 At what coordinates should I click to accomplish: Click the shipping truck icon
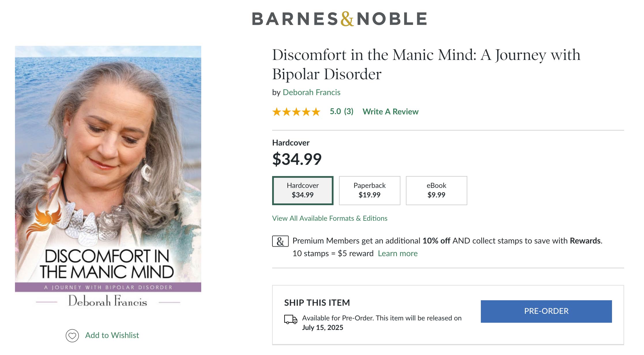291,319
